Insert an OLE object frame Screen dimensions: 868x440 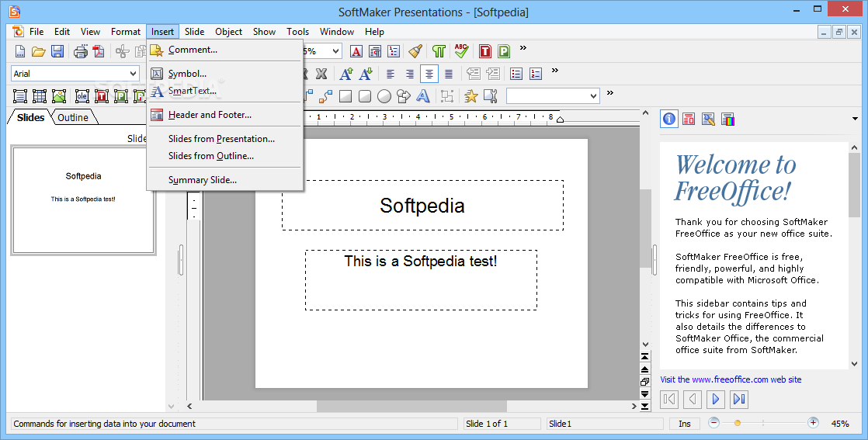pyautogui.click(x=82, y=96)
